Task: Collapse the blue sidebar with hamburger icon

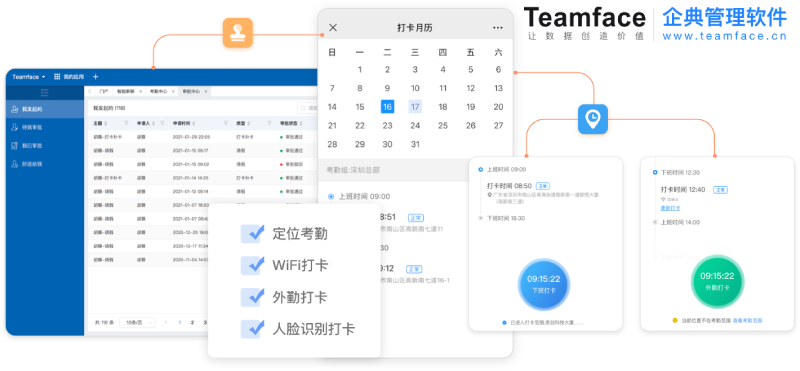Action: pyautogui.click(x=44, y=92)
